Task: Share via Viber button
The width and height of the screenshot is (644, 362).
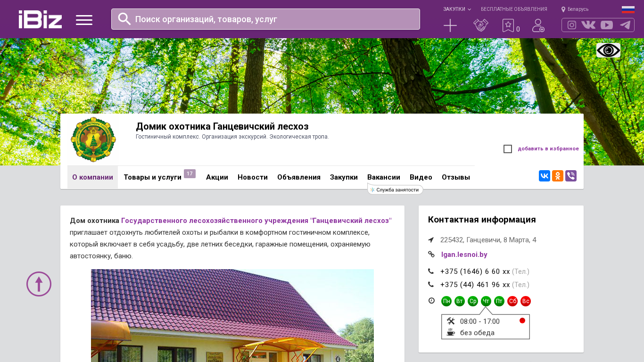Action: (571, 176)
